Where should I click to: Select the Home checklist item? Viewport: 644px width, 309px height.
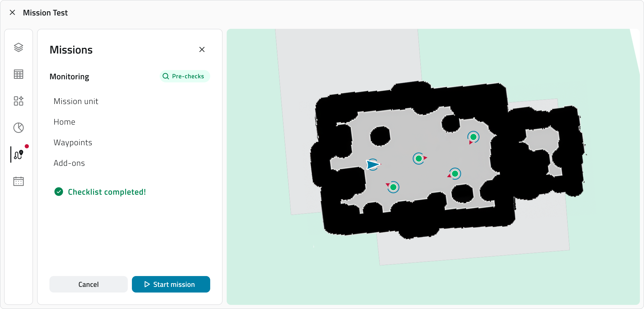[64, 122]
